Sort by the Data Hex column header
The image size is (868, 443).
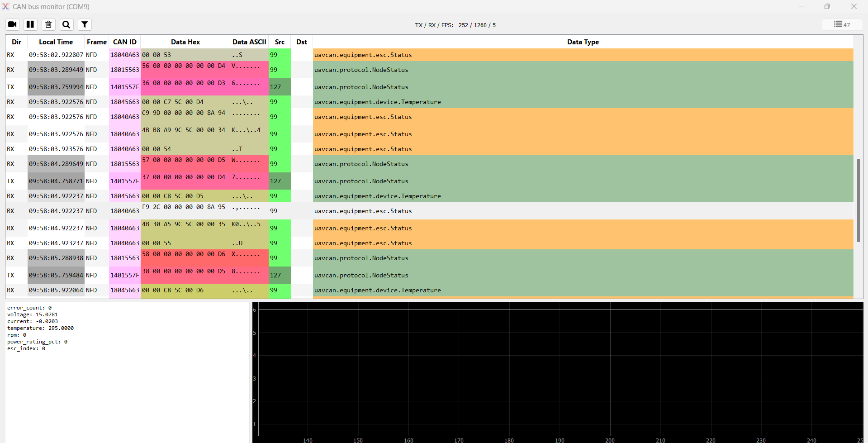click(185, 42)
